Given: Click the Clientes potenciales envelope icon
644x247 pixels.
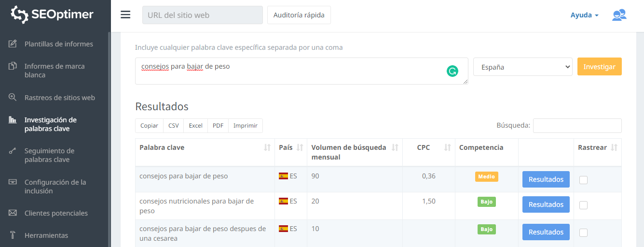Looking at the screenshot, I should pos(13,213).
